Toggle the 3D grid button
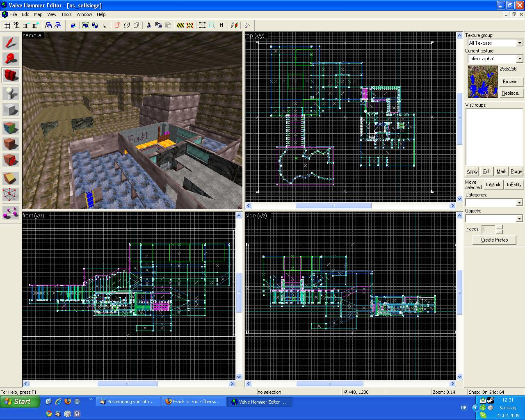This screenshot has height=420, width=525. (16, 25)
